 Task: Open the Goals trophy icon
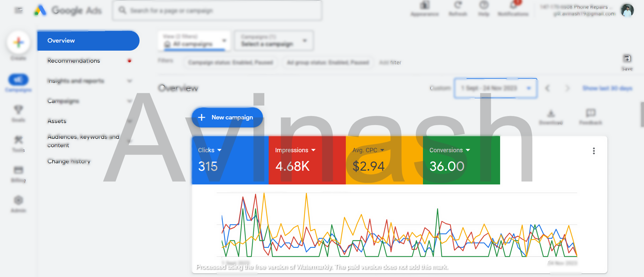(x=18, y=110)
